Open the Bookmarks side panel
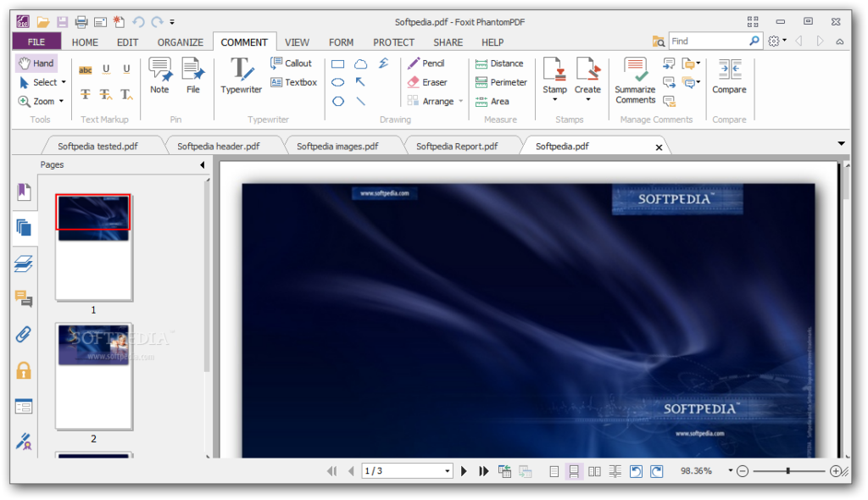This screenshot has height=500, width=868. pyautogui.click(x=24, y=192)
